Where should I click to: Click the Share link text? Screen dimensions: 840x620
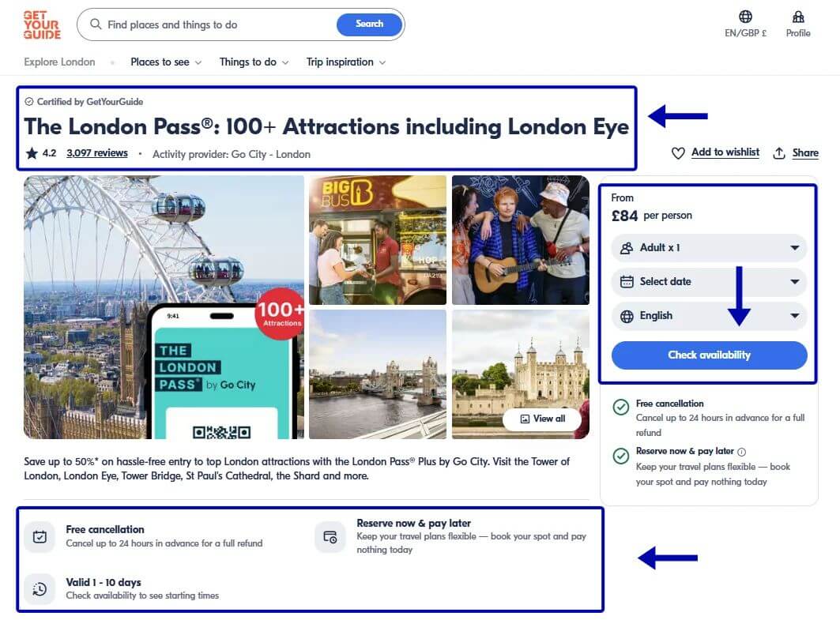805,153
